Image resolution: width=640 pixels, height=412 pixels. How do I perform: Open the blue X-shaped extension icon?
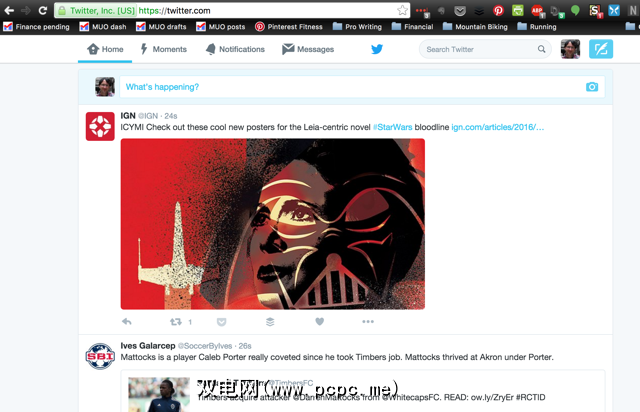(x=614, y=10)
